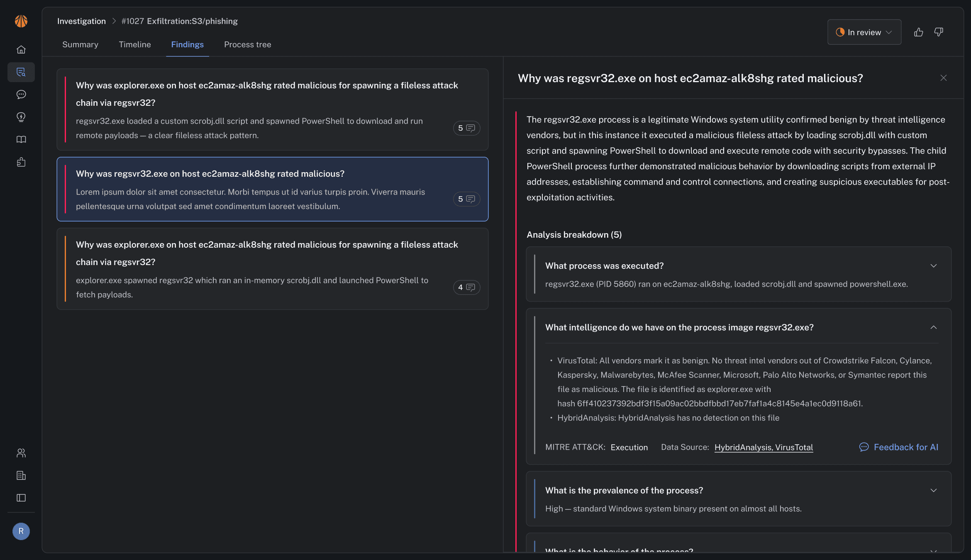Viewport: 971px width, 560px height.
Task: Open the users sidebar icon
Action: [21, 453]
